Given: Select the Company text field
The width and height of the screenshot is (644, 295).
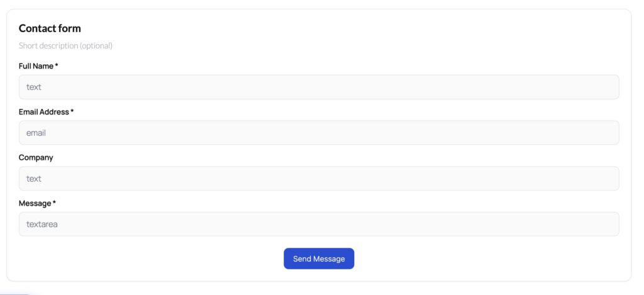Looking at the screenshot, I should pyautogui.click(x=319, y=179).
